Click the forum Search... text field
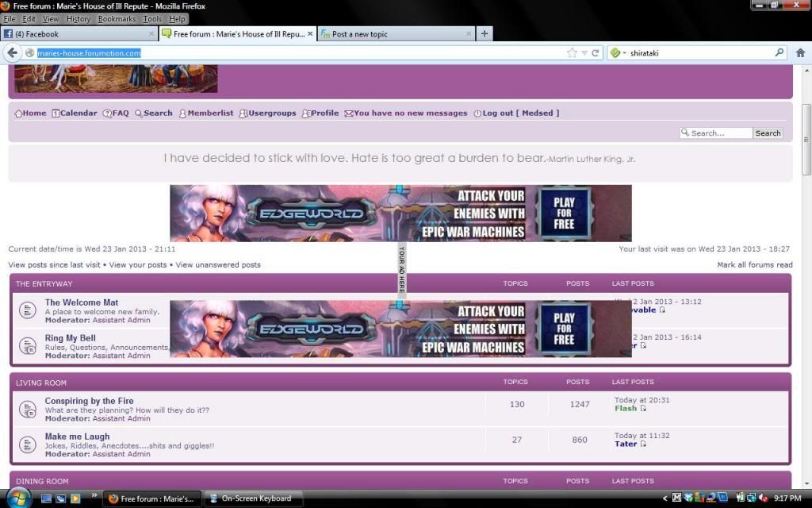This screenshot has height=508, width=812. click(x=716, y=133)
